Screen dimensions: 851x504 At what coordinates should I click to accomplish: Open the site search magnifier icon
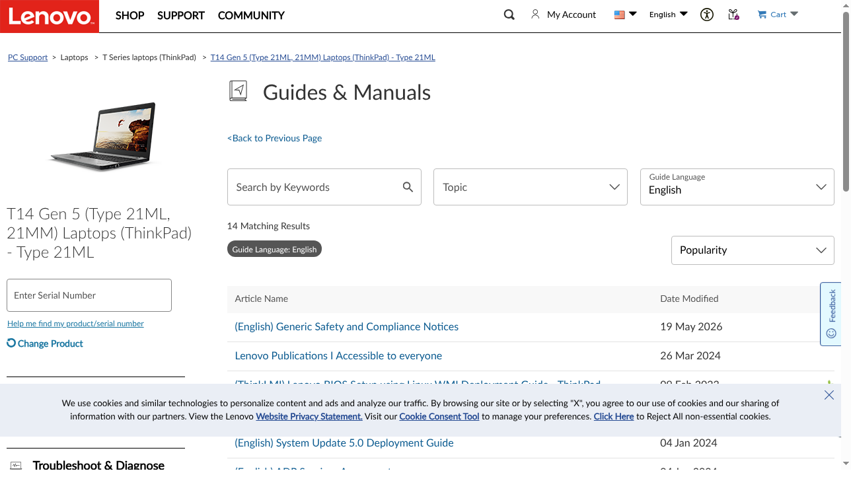click(x=509, y=15)
